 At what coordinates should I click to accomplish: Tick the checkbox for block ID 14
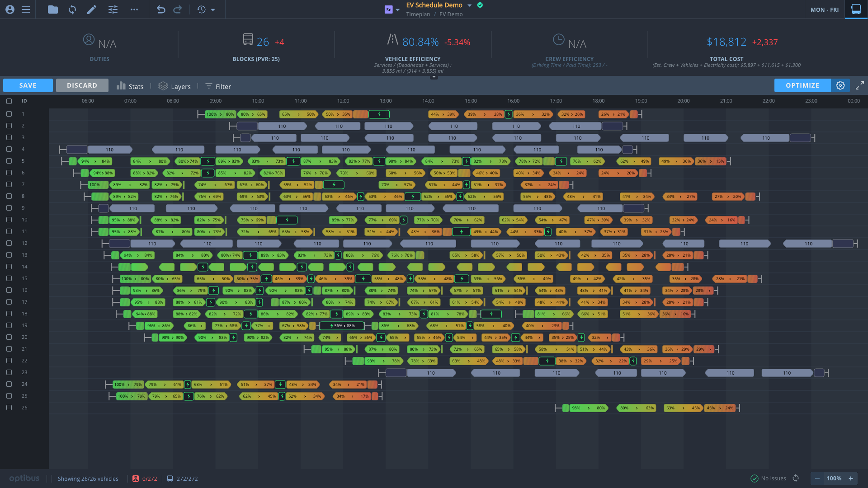pos(9,267)
